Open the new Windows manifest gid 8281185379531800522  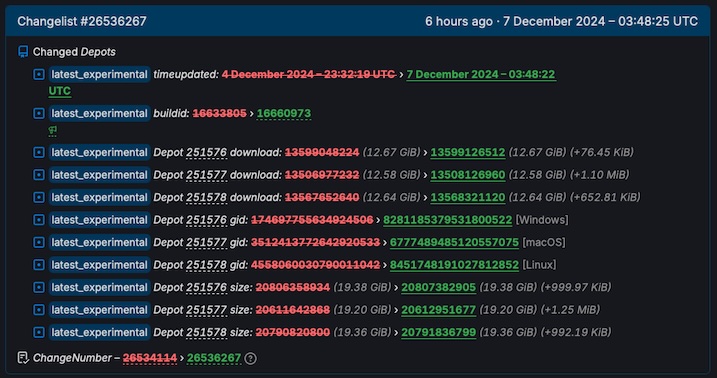pyautogui.click(x=448, y=220)
